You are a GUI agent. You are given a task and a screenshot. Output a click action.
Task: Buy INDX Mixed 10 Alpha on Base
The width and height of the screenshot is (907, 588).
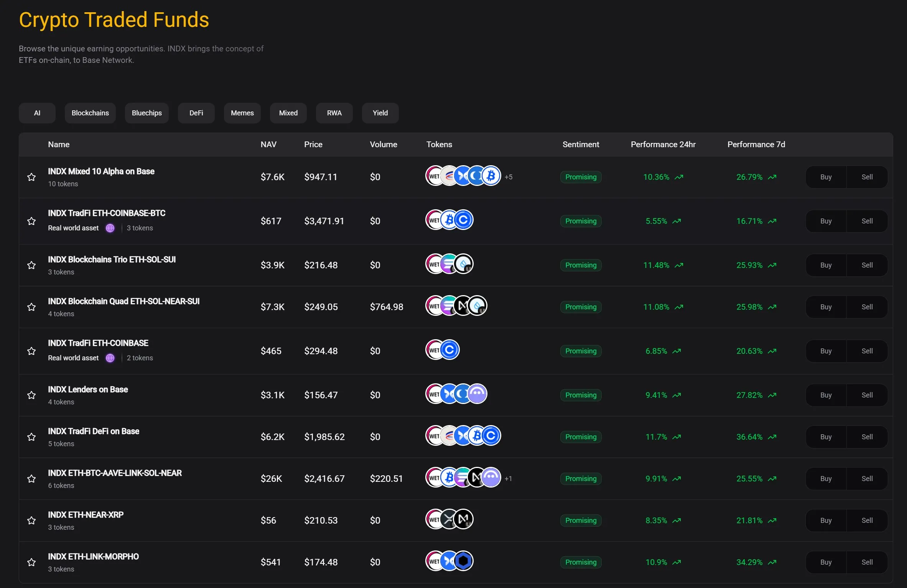[x=826, y=177]
